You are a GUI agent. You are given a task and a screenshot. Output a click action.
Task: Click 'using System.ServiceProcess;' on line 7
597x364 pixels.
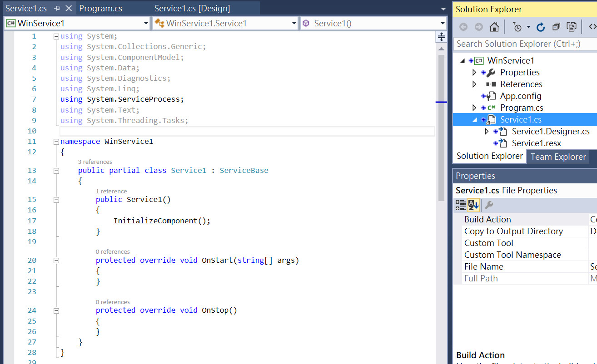[122, 99]
